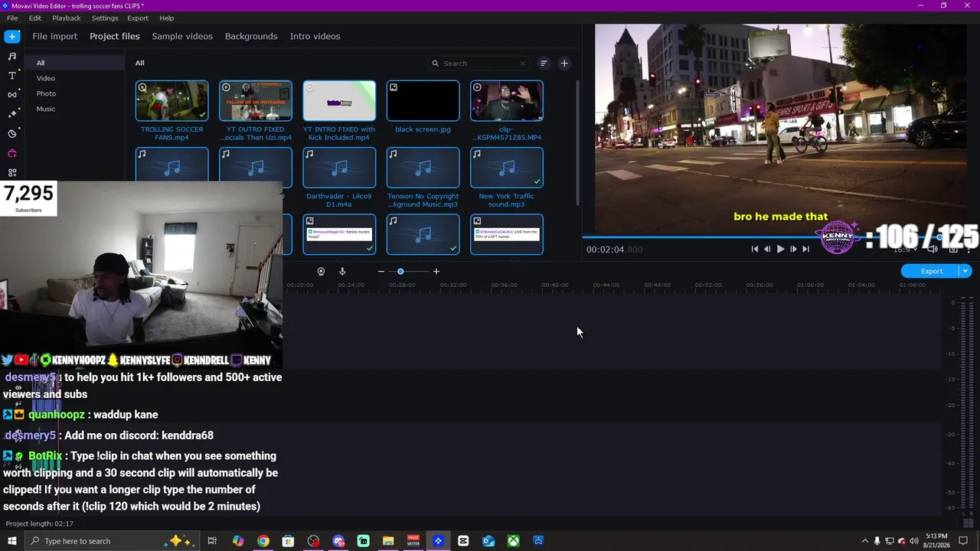The width and height of the screenshot is (980, 551).
Task: Select the Darthvader - Lilco9 audio file
Action: click(339, 168)
